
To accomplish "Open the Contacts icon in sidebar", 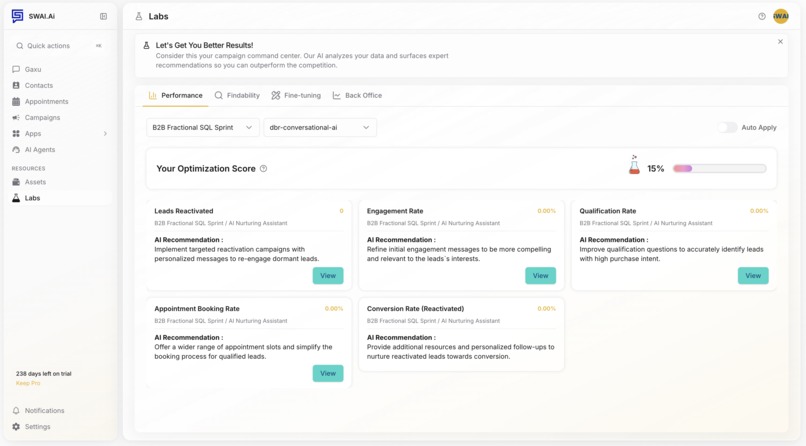I will [x=16, y=85].
